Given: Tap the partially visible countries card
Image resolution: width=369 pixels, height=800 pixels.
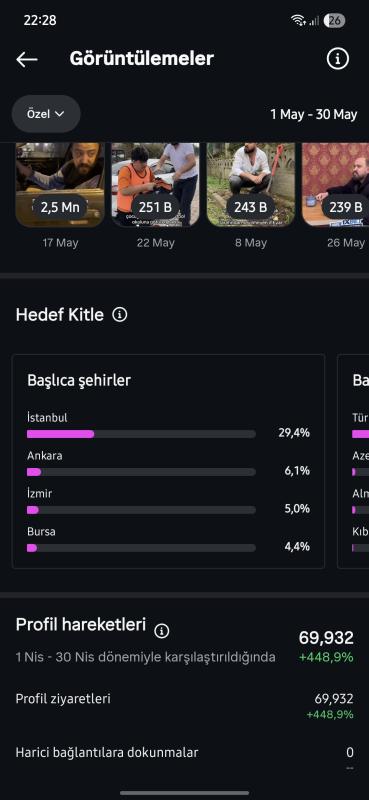Looking at the screenshot, I should coord(353,461).
